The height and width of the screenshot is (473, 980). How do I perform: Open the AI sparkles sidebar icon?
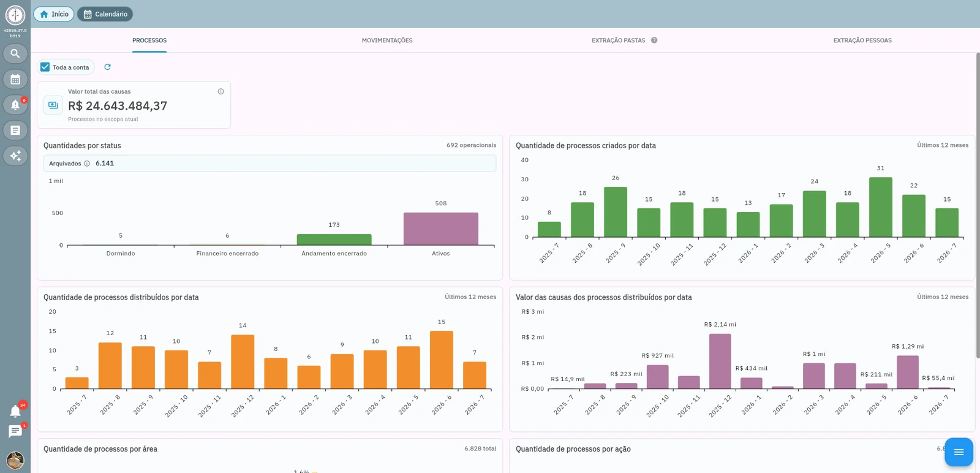coord(15,156)
